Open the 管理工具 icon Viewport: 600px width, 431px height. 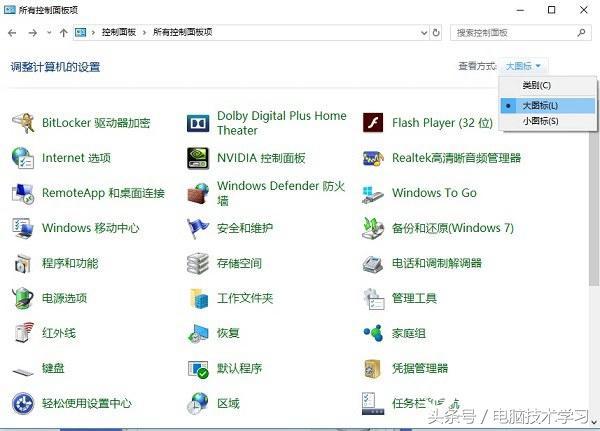pyautogui.click(x=373, y=299)
